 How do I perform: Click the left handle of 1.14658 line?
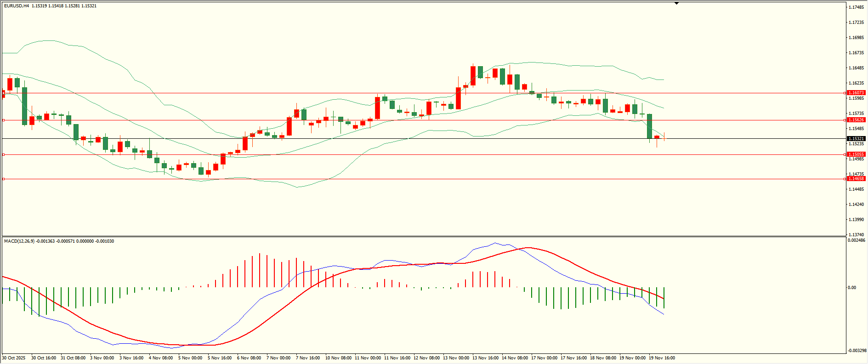(x=4, y=179)
